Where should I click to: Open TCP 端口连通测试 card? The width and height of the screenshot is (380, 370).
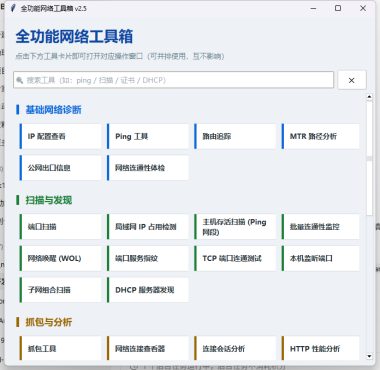pos(235,258)
